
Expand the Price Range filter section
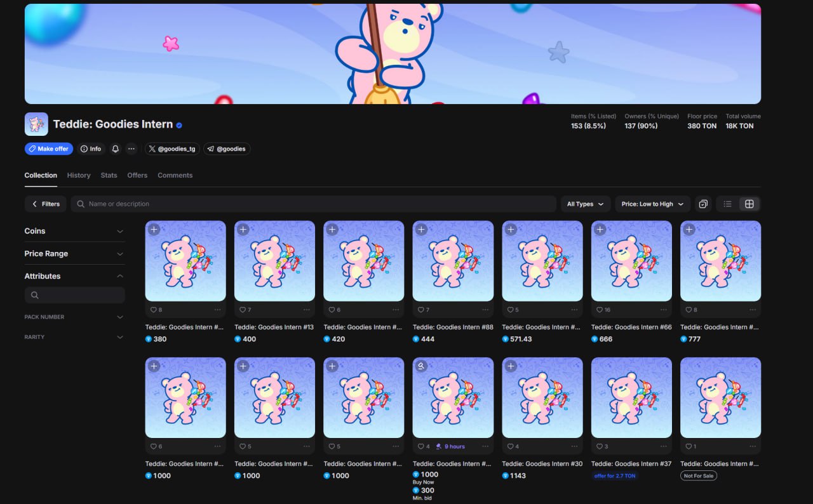[x=74, y=254]
